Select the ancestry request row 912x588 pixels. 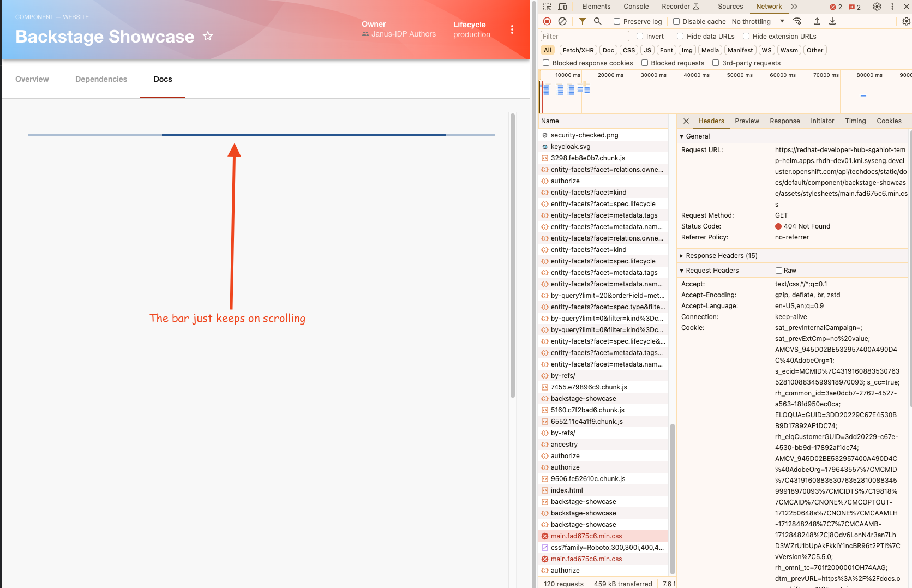tap(603, 445)
